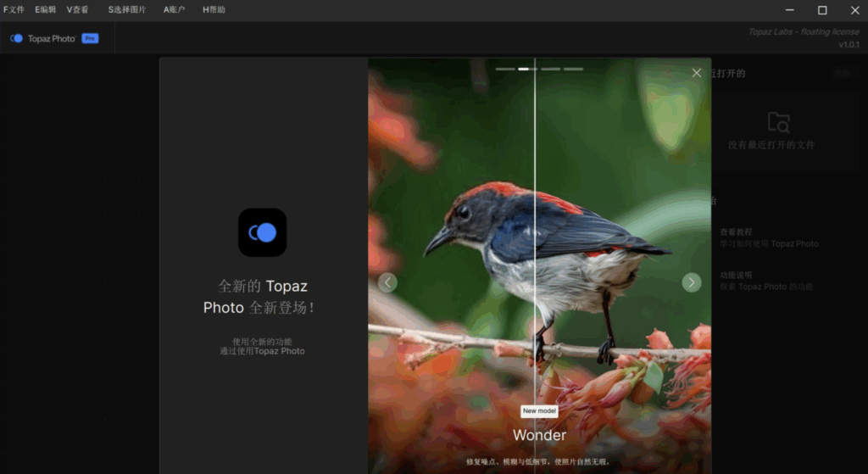Go to the next slide arrow
The width and height of the screenshot is (868, 474).
click(x=692, y=282)
